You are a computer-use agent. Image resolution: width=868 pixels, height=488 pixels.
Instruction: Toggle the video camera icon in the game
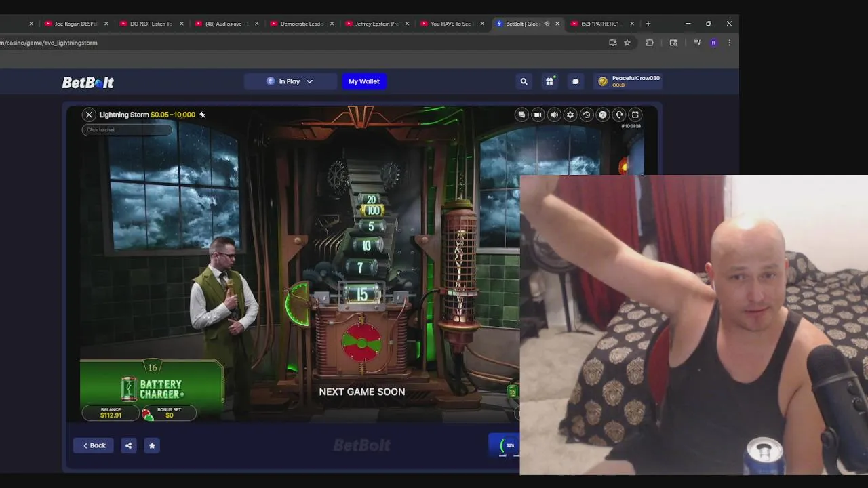[x=538, y=115]
